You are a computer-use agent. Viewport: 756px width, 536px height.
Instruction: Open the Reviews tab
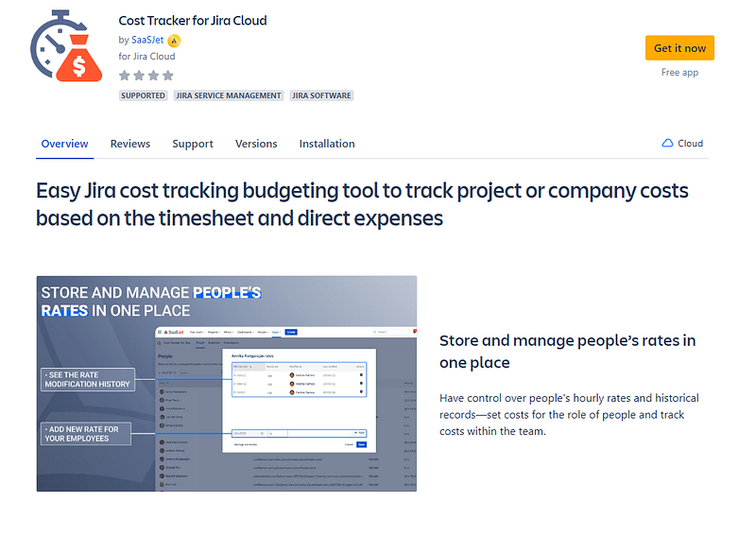tap(130, 144)
